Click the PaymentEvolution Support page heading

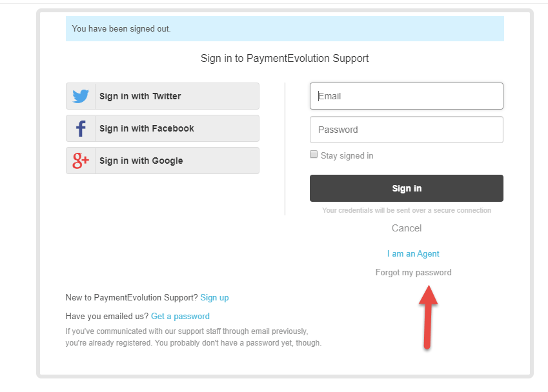(284, 58)
